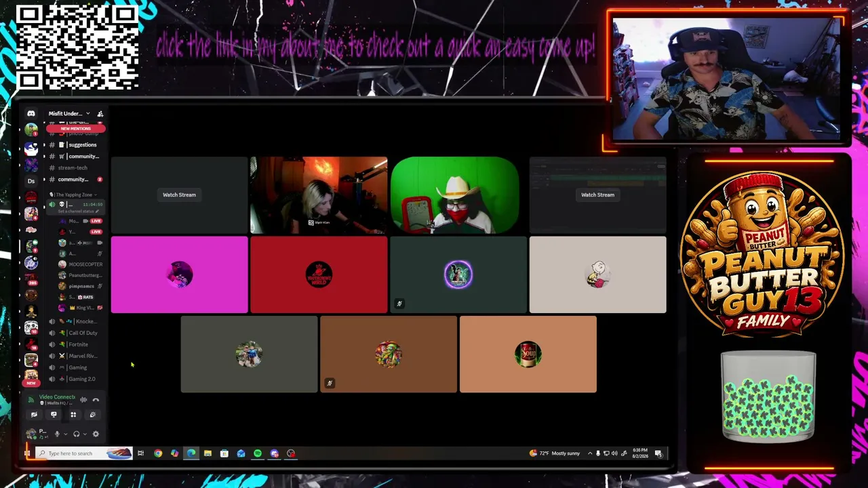This screenshot has width=868, height=488.
Task: Open the stream-tech text channel
Action: tap(73, 168)
